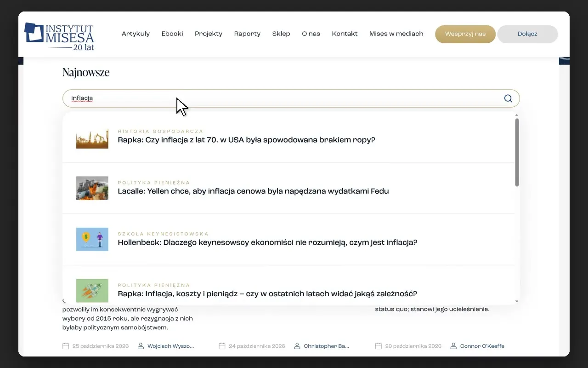Open Mises w mediach
588x368 pixels.
point(396,34)
